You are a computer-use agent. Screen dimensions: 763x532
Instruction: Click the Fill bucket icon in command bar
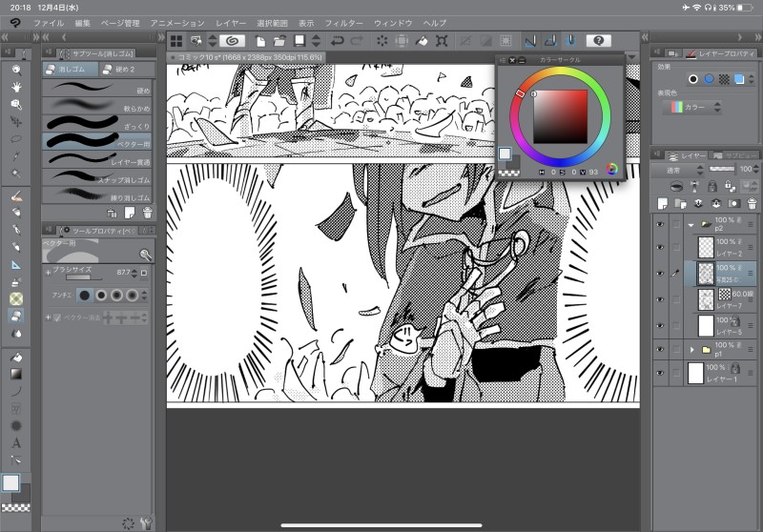pos(422,41)
